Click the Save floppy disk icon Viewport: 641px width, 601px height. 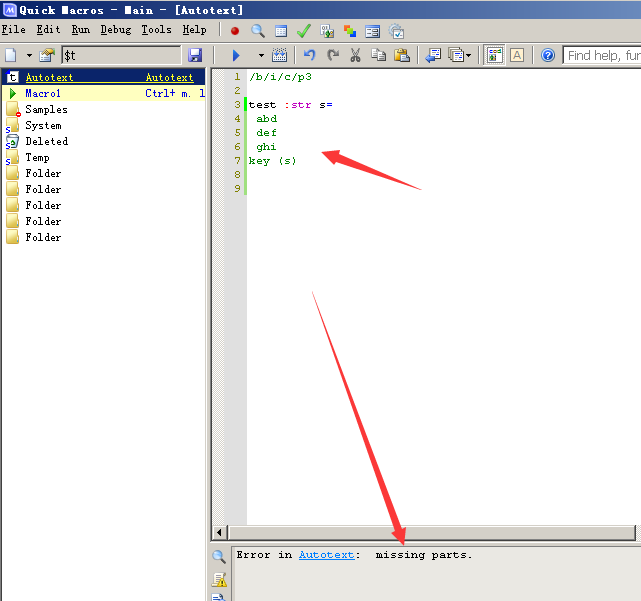pos(195,55)
